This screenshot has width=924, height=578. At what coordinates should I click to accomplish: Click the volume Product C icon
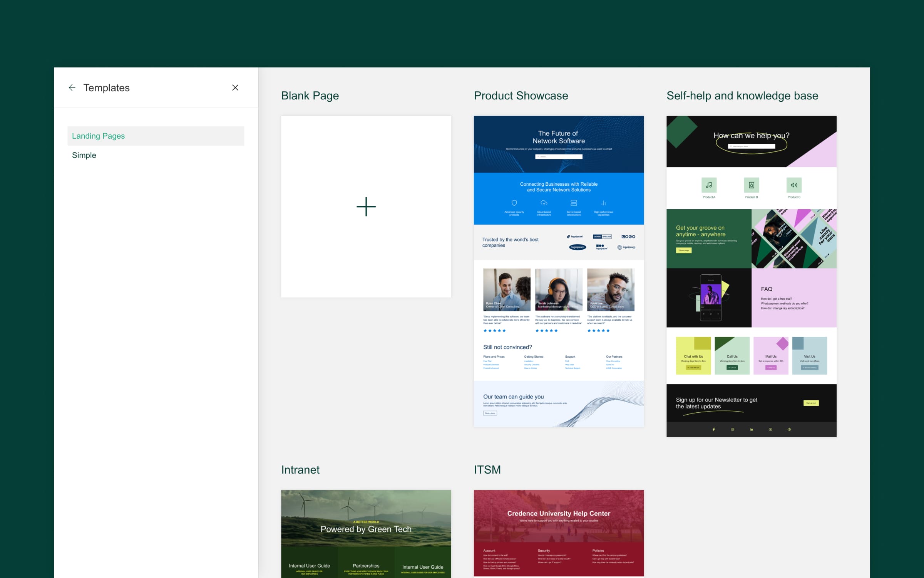[x=794, y=185]
